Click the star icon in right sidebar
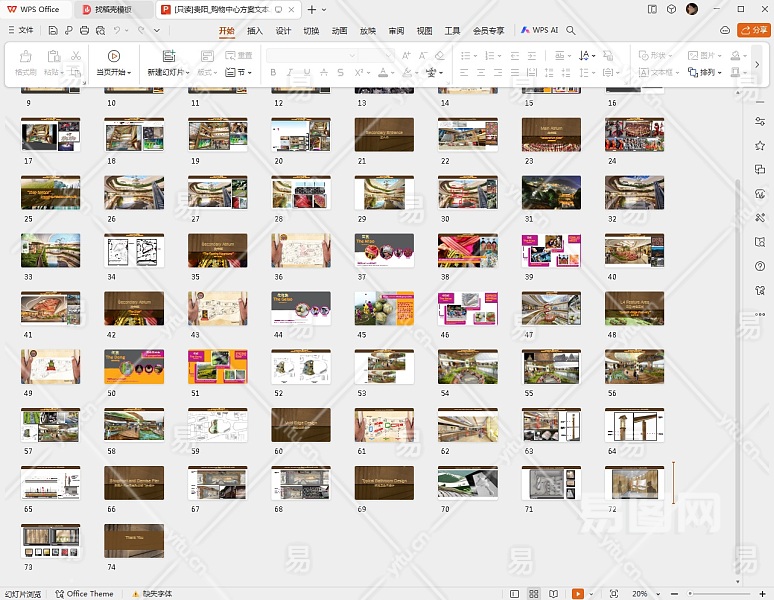Screen dimensions: 774x600 pos(760,145)
